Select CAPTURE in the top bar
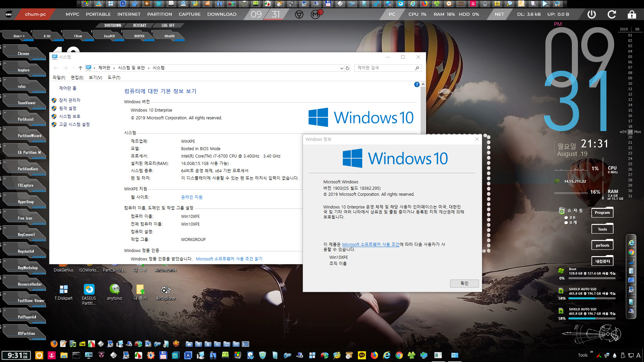The height and width of the screenshot is (362, 644). [x=190, y=14]
